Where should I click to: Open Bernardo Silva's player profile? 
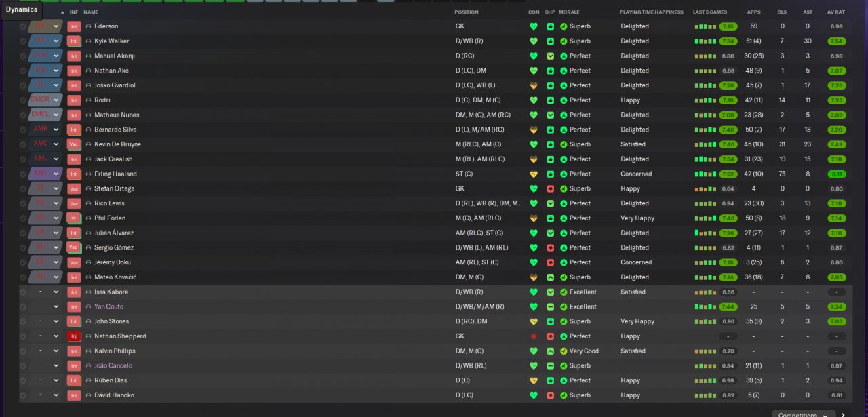(x=115, y=130)
